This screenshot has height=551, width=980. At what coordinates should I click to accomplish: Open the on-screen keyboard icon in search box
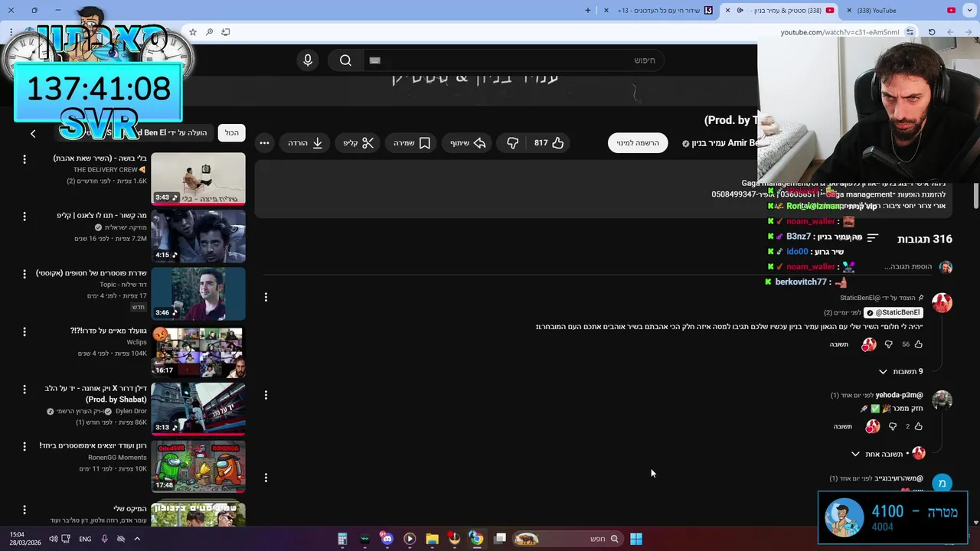click(x=374, y=60)
